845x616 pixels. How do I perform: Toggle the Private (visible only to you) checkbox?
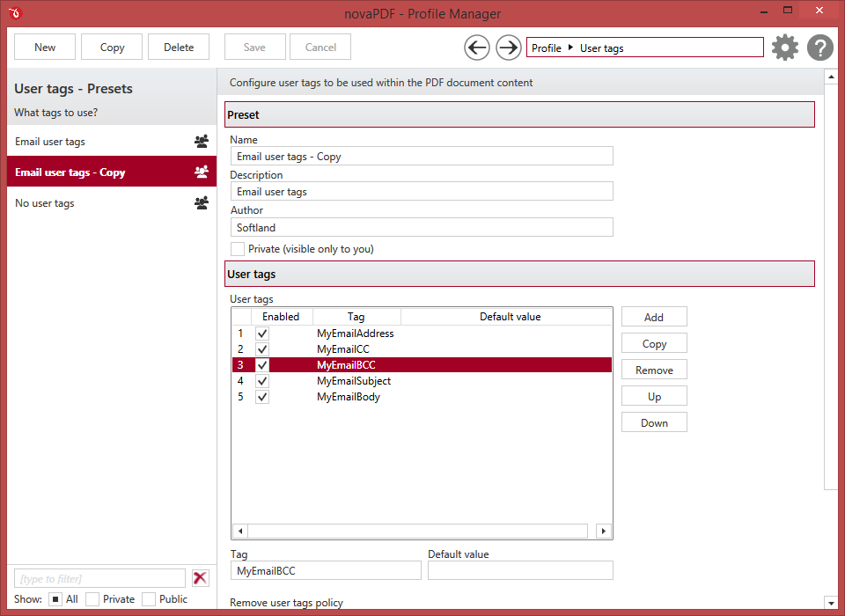coord(237,249)
